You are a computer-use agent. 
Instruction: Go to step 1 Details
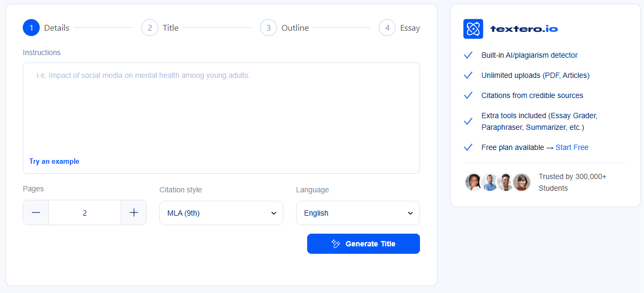[x=31, y=28]
